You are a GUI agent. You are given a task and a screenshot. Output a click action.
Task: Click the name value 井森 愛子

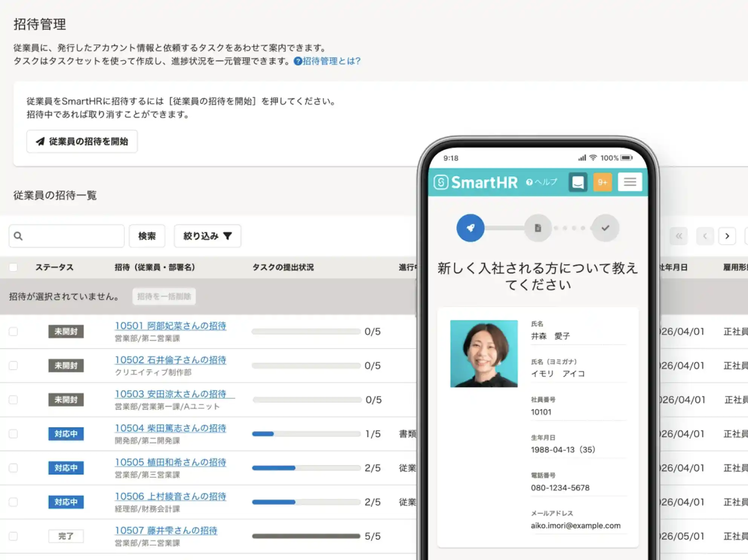(x=550, y=336)
